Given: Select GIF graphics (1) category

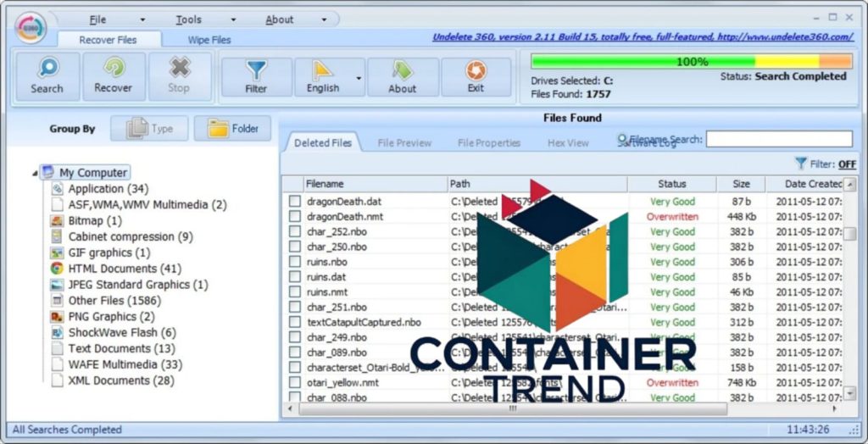Looking at the screenshot, I should click(x=109, y=253).
